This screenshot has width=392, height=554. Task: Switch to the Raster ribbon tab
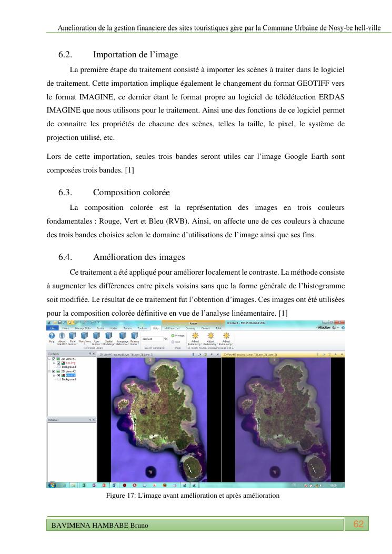click(x=100, y=328)
